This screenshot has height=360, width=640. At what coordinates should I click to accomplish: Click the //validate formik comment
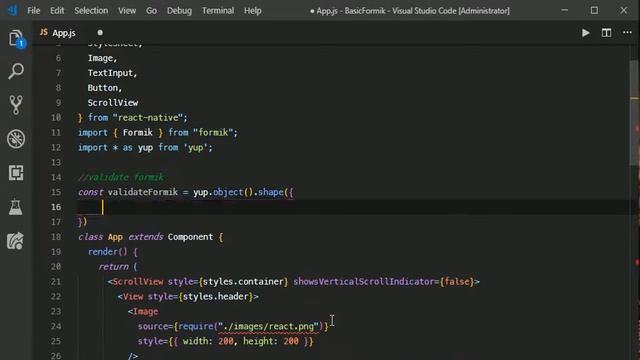(121, 177)
